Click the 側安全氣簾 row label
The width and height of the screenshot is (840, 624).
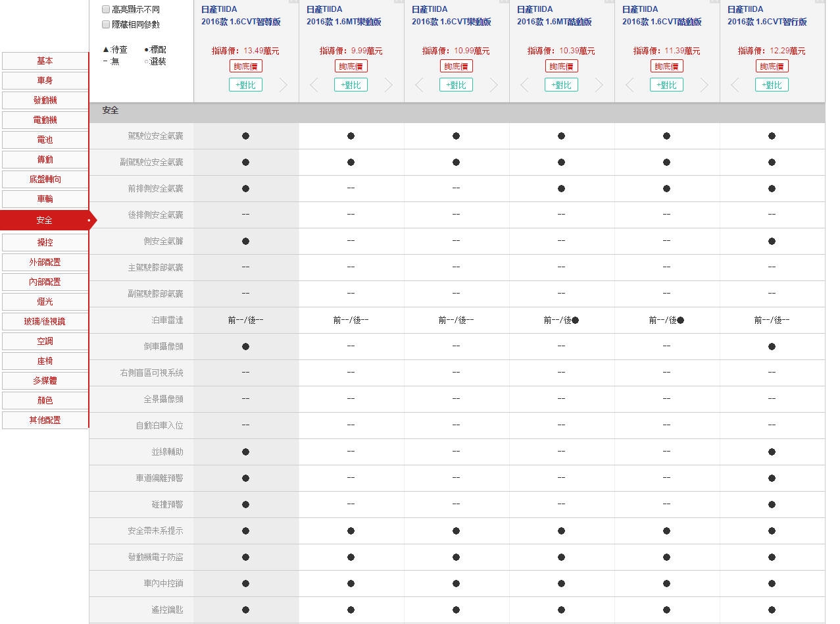click(163, 242)
